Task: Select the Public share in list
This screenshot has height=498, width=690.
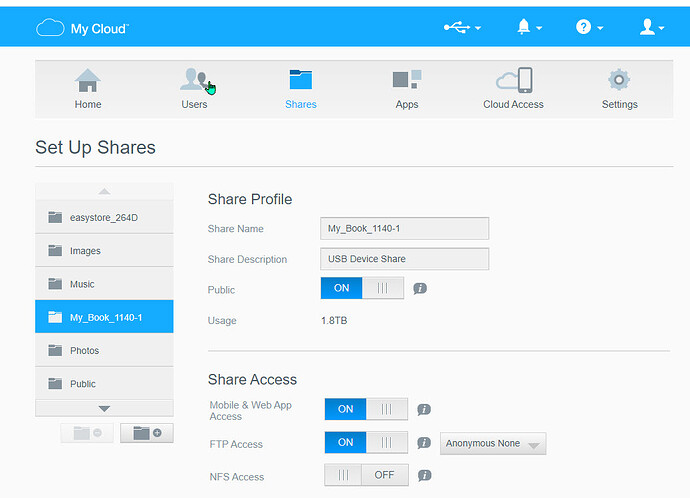Action: (104, 384)
